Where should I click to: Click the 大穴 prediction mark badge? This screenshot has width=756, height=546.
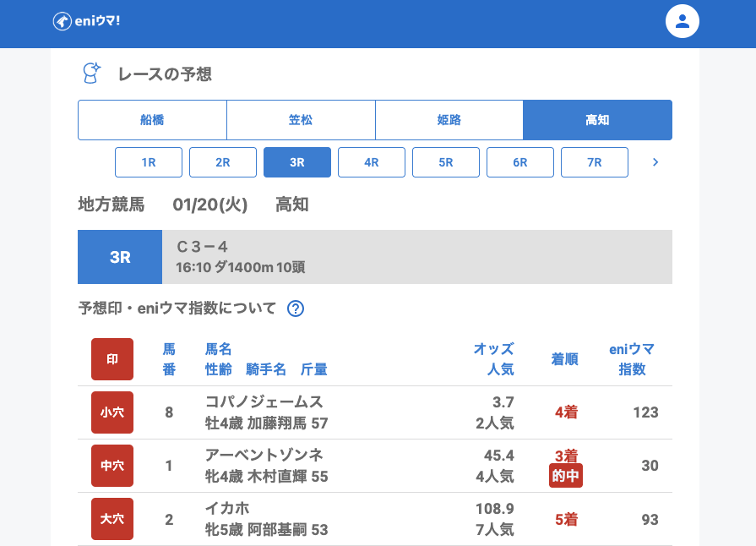point(112,519)
